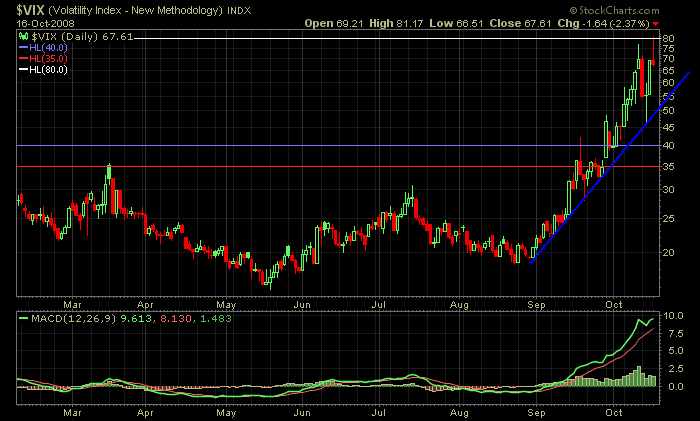Image resolution: width=700 pixels, height=421 pixels.
Task: Click the Jul label under the price chart
Action: (x=378, y=304)
